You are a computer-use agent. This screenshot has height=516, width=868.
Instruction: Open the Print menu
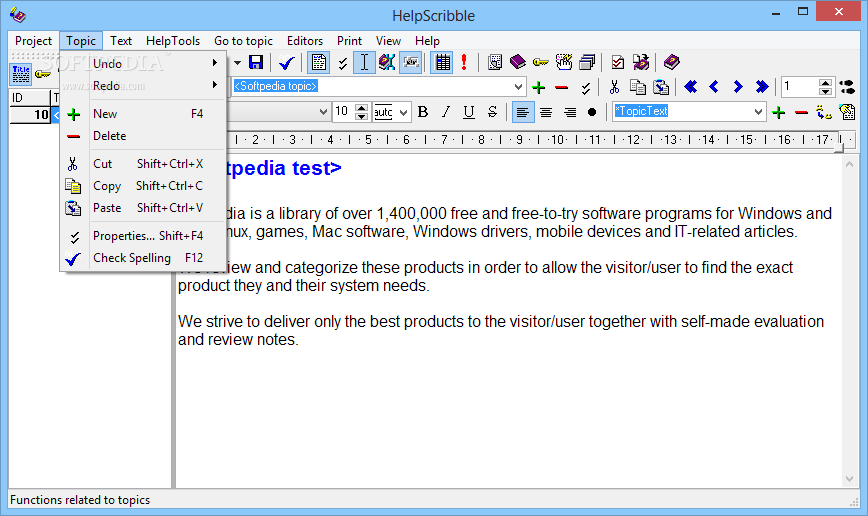click(x=349, y=41)
